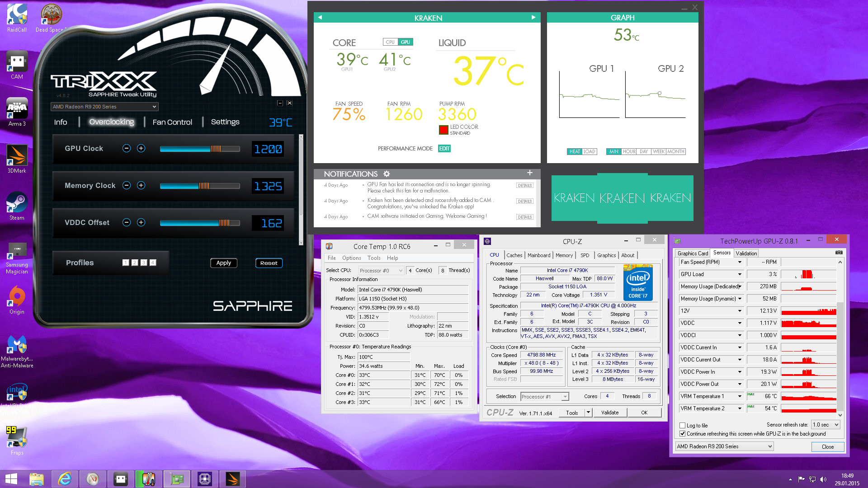Screen dimensions: 868x488
Task: Select HOUR graph time range
Action: coord(629,151)
